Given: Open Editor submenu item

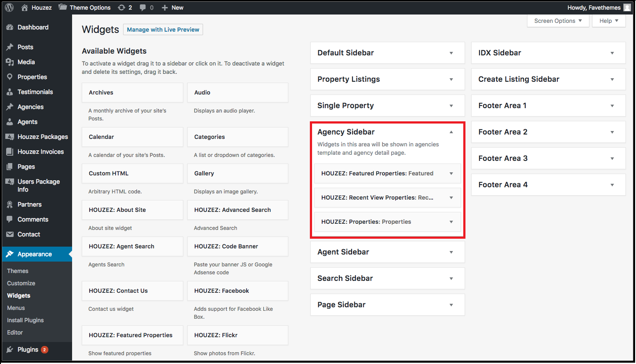Looking at the screenshot, I should click(15, 333).
